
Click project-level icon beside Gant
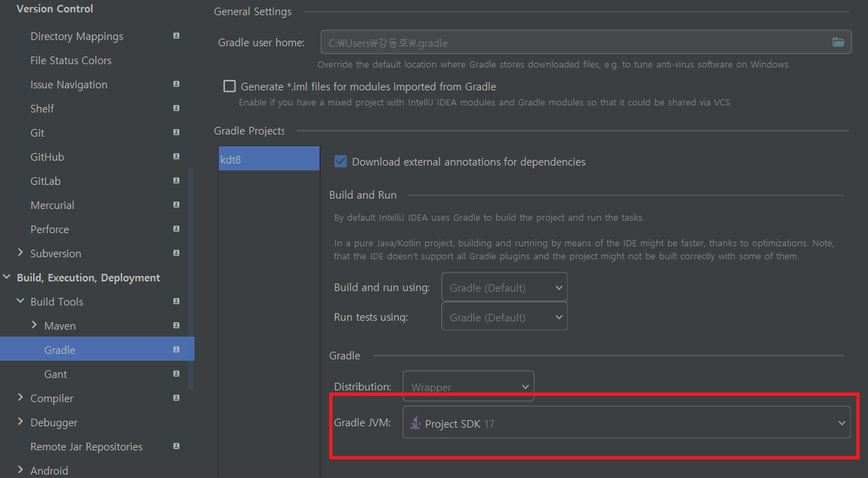(x=177, y=374)
